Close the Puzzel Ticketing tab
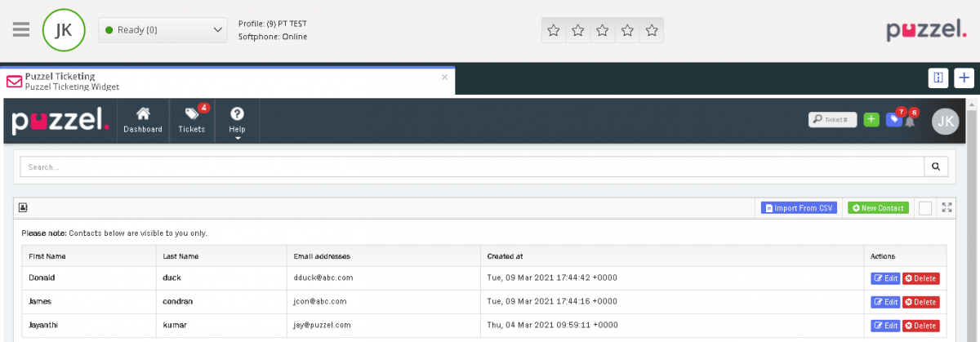This screenshot has width=980, height=342. point(444,78)
